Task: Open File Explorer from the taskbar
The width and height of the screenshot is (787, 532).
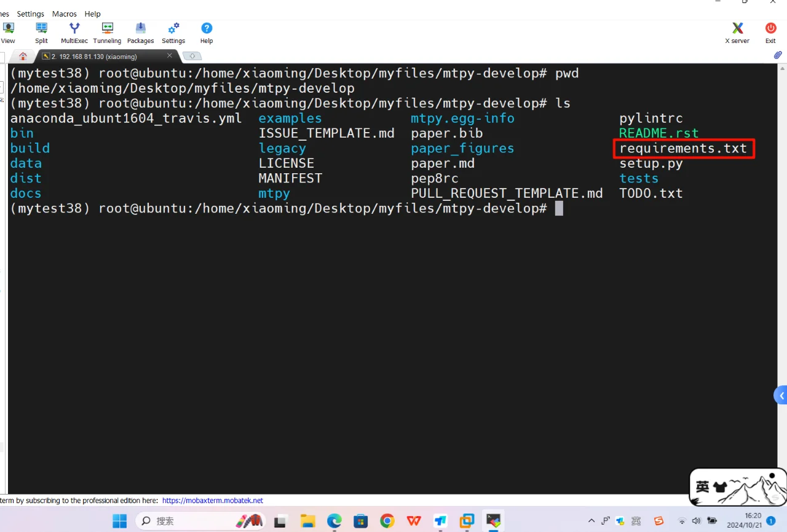Action: (307, 521)
